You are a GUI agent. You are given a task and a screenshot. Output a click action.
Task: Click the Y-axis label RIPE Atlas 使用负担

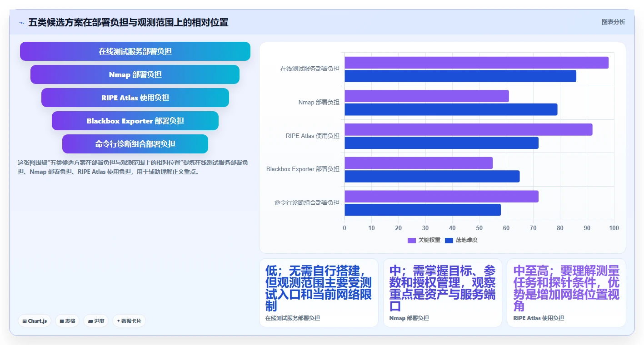[x=313, y=136]
